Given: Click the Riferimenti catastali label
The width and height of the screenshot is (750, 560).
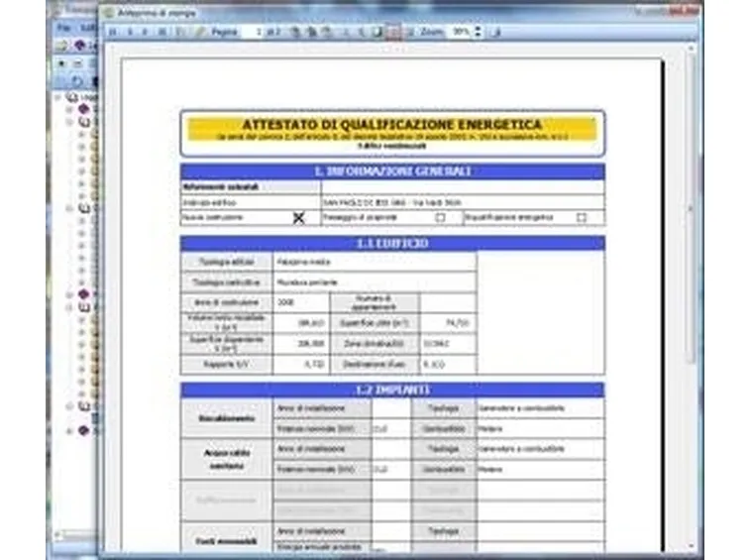Looking at the screenshot, I should pos(221,186).
